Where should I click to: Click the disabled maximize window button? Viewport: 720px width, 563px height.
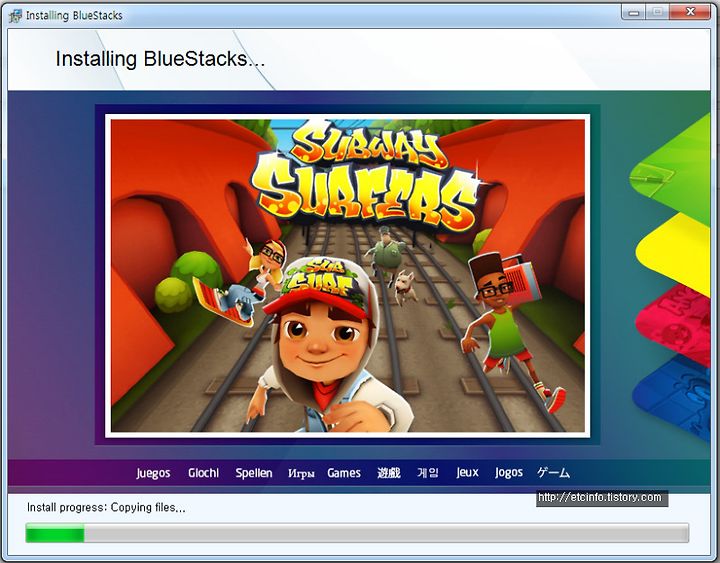pyautogui.click(x=657, y=12)
